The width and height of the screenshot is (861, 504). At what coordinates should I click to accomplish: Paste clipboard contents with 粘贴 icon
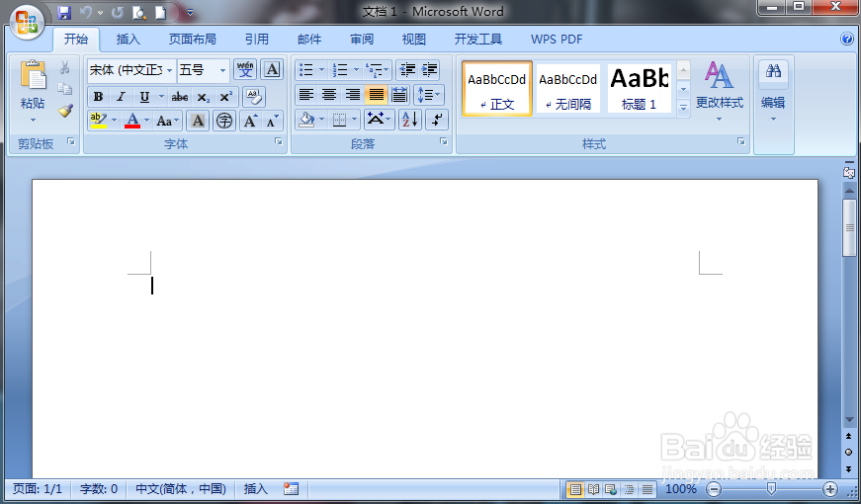(33, 75)
